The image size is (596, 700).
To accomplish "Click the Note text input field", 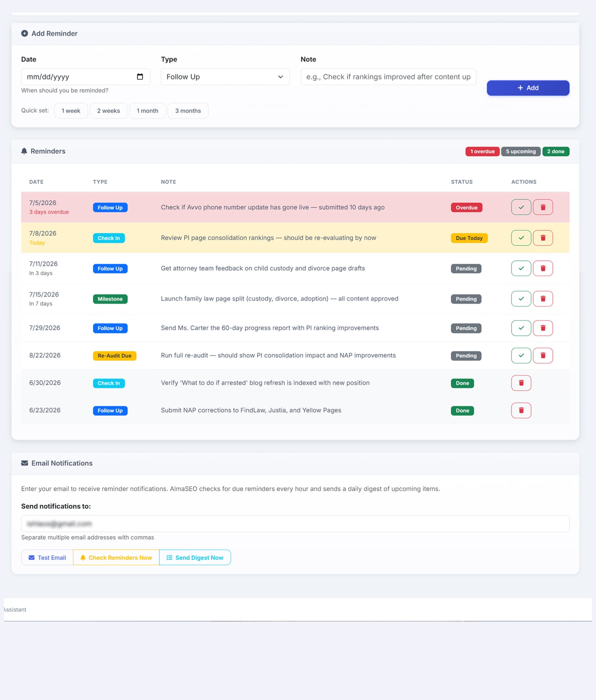I will (x=388, y=77).
